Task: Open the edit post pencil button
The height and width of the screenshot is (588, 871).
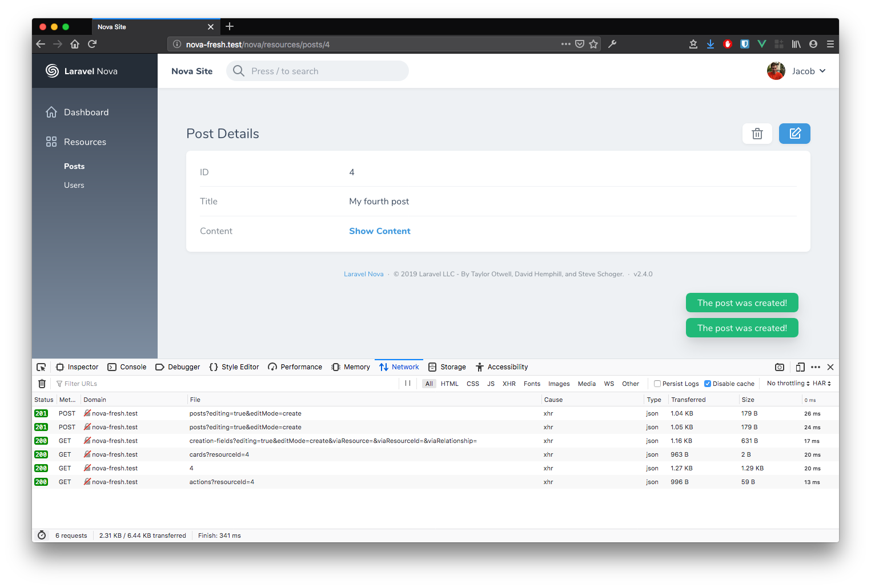Action: (794, 133)
